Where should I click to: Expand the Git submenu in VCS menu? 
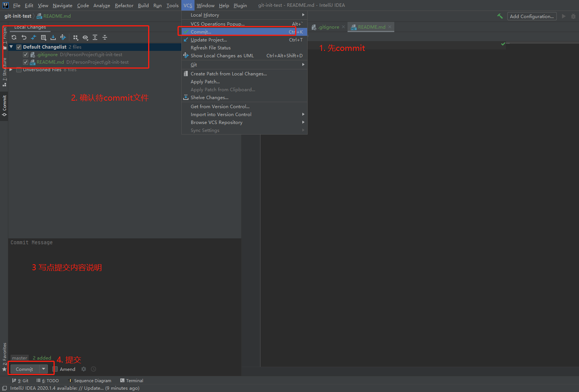[244, 65]
